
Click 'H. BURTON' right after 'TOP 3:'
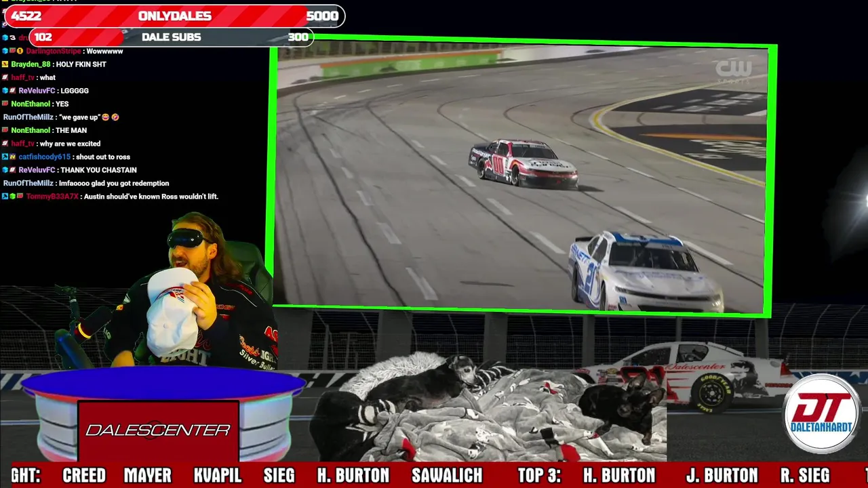pyautogui.click(x=619, y=476)
